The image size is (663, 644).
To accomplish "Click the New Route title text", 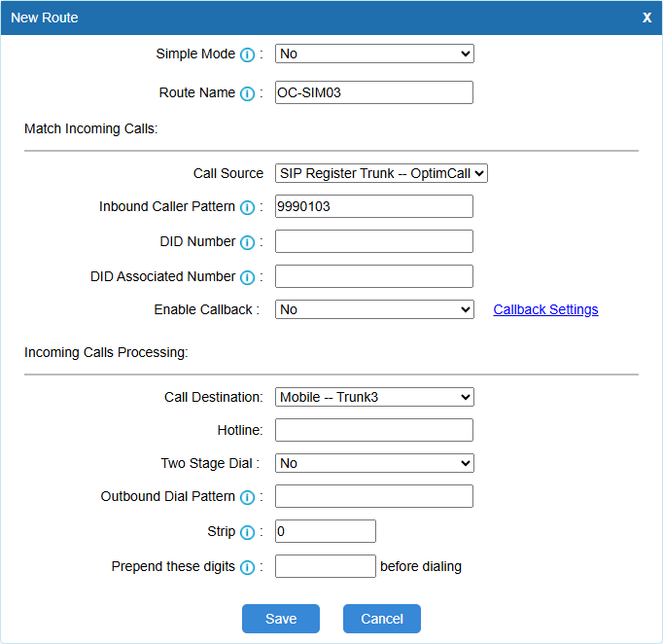I will click(45, 18).
